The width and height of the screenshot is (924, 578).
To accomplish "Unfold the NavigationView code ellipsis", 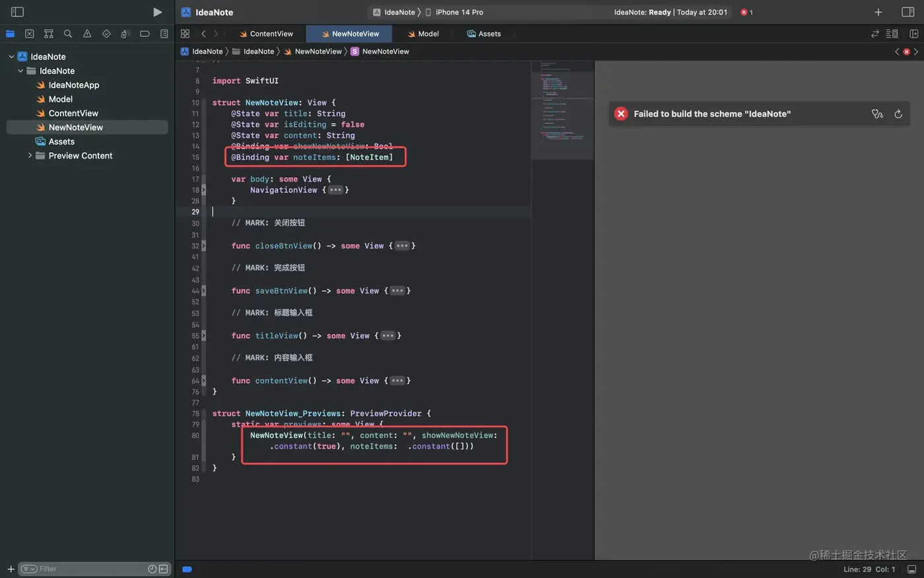I will tap(335, 190).
